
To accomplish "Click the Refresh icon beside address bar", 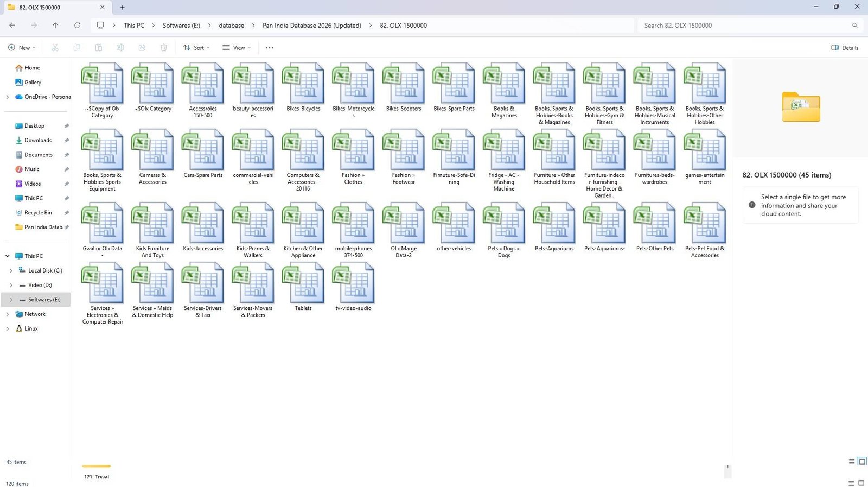I will click(x=77, y=26).
